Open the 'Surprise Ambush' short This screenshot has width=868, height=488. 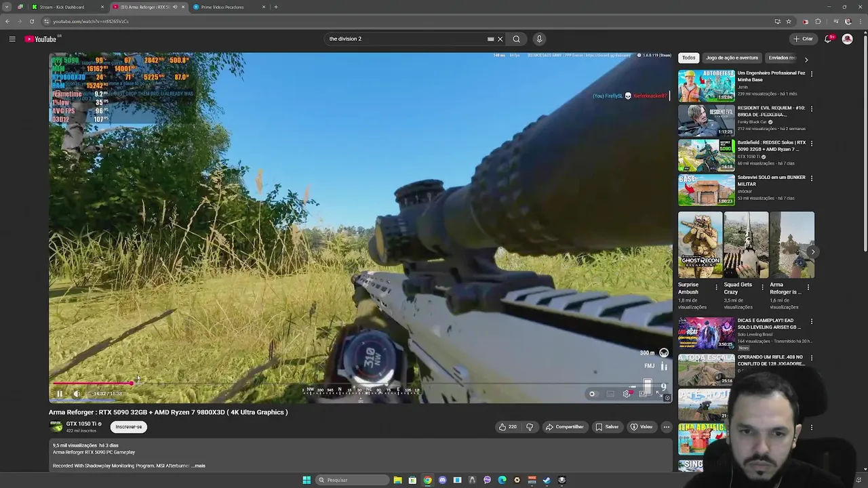[700, 245]
